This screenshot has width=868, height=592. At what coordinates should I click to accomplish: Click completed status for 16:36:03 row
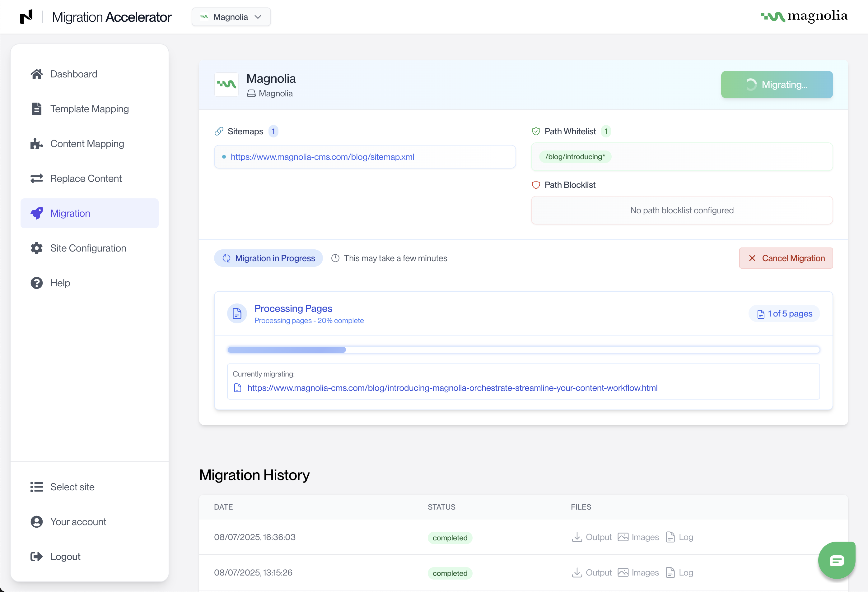click(450, 538)
